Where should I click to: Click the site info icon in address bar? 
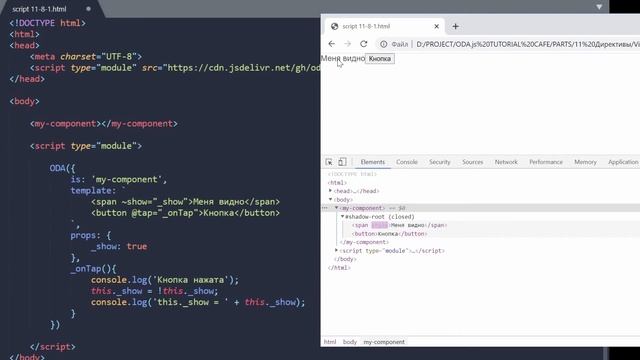click(384, 44)
